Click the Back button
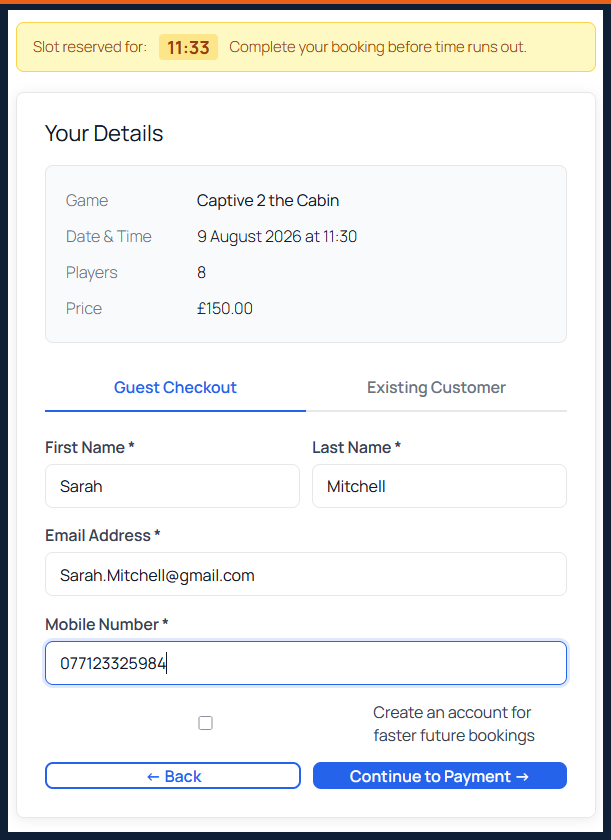Image resolution: width=611 pixels, height=840 pixels. [173, 776]
